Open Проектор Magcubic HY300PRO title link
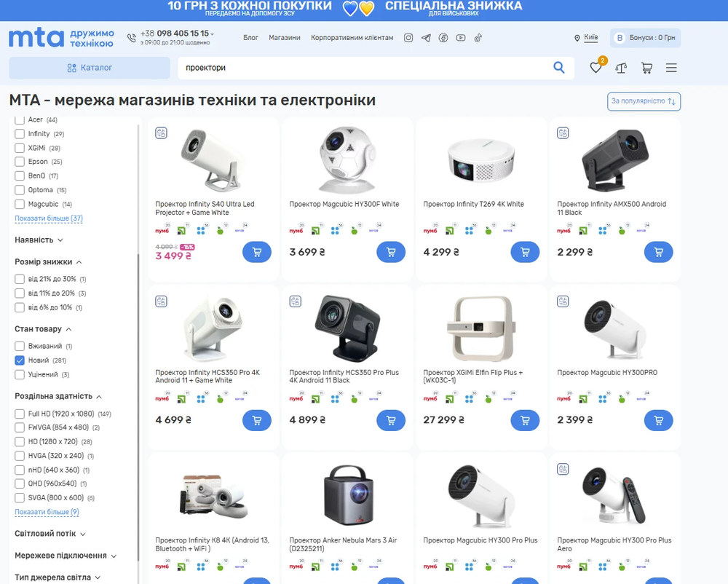The image size is (728, 584). (607, 372)
